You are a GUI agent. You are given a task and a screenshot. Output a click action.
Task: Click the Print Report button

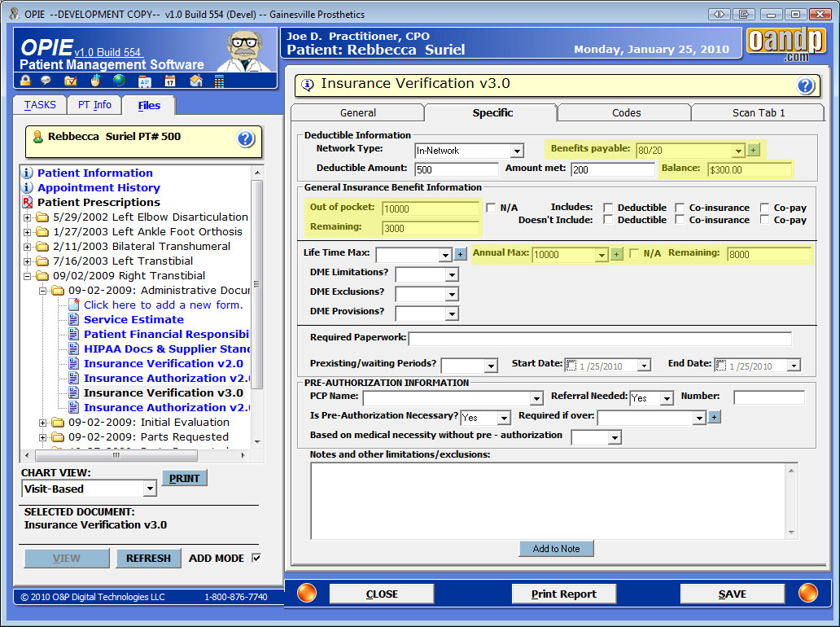[x=563, y=594]
